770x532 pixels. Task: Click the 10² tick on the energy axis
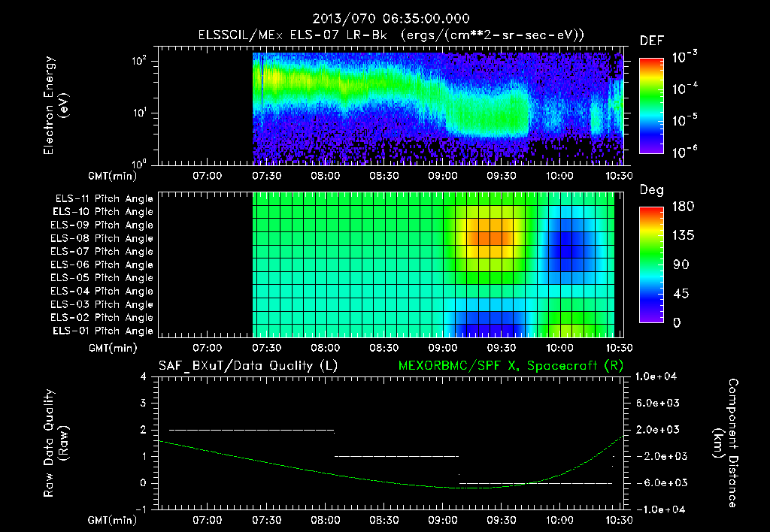coord(139,61)
